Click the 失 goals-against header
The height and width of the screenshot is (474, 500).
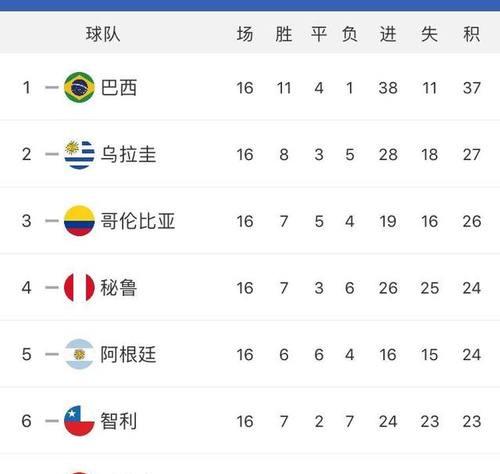(x=429, y=34)
